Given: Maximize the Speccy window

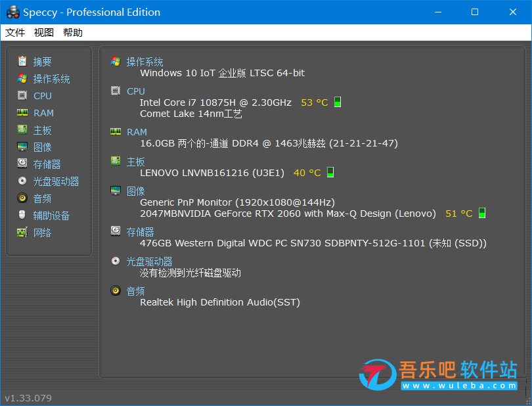Looking at the screenshot, I should (x=475, y=12).
